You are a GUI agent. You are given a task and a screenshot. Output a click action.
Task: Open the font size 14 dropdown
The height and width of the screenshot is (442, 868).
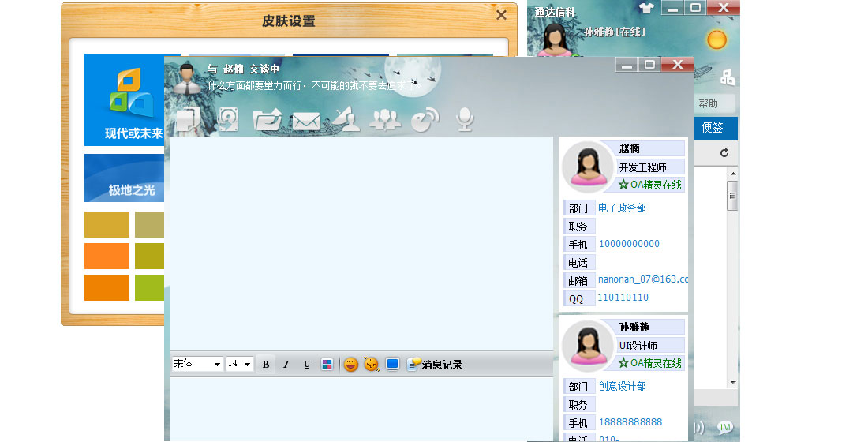click(x=239, y=364)
